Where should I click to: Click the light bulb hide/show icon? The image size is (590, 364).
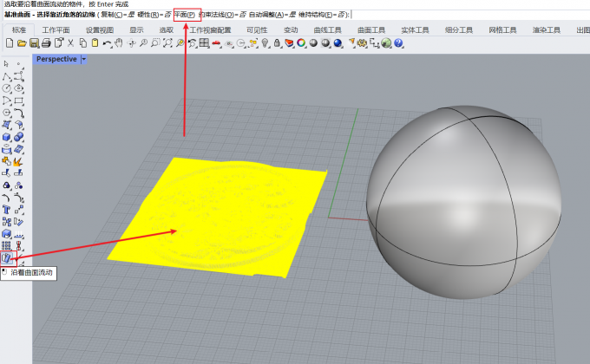(x=265, y=43)
